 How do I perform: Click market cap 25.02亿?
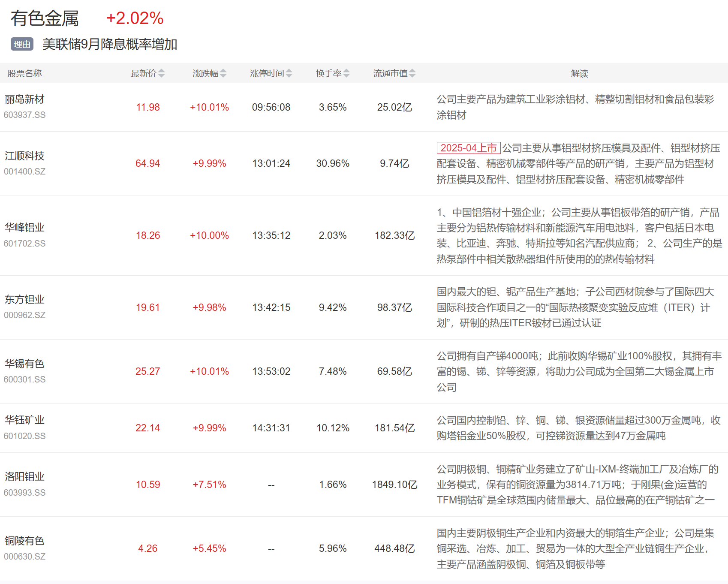click(394, 107)
